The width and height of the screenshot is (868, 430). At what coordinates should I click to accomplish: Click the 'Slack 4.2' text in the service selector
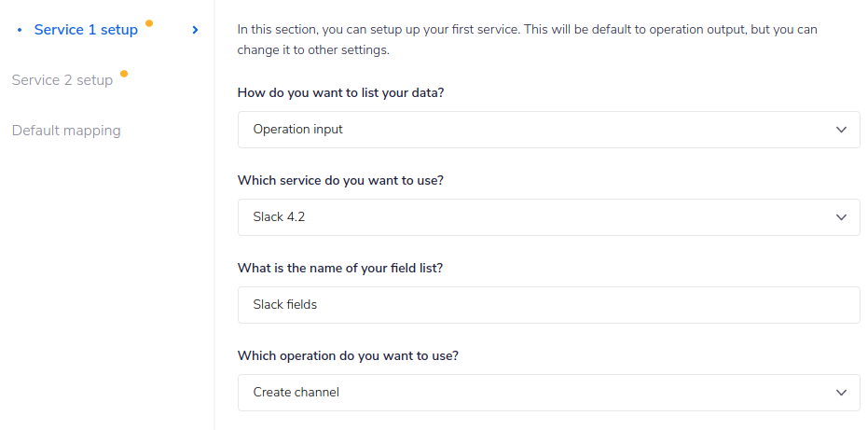279,217
